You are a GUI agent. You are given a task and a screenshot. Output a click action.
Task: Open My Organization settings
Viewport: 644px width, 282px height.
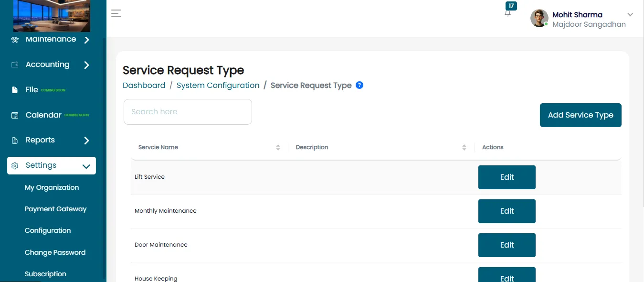[52, 187]
